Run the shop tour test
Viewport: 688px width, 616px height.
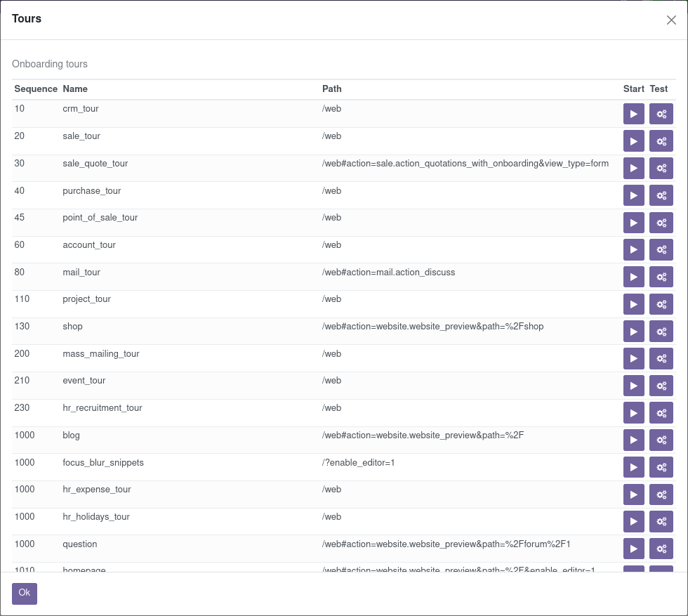661,332
